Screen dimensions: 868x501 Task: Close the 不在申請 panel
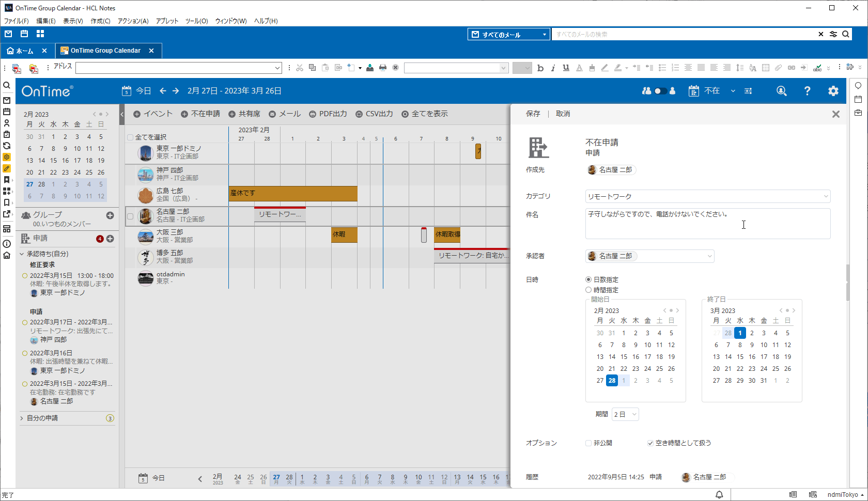pos(835,114)
